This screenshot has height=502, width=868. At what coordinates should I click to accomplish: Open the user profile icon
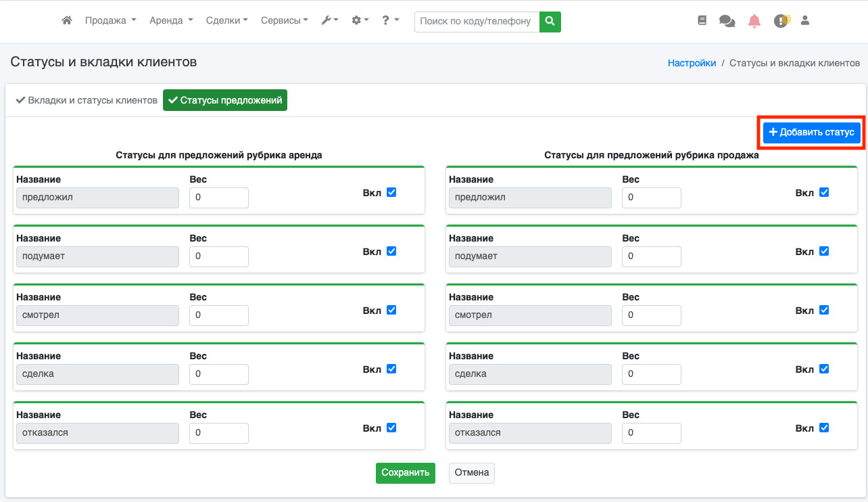pyautogui.click(x=804, y=21)
